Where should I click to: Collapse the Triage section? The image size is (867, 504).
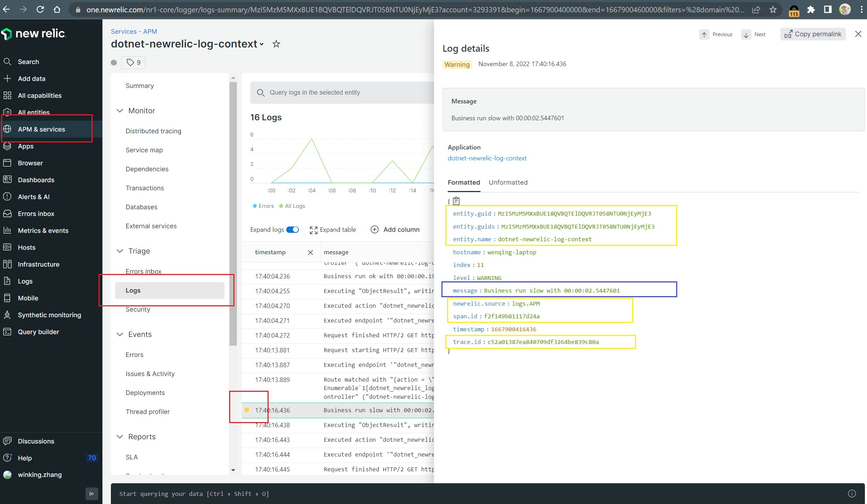click(x=120, y=251)
